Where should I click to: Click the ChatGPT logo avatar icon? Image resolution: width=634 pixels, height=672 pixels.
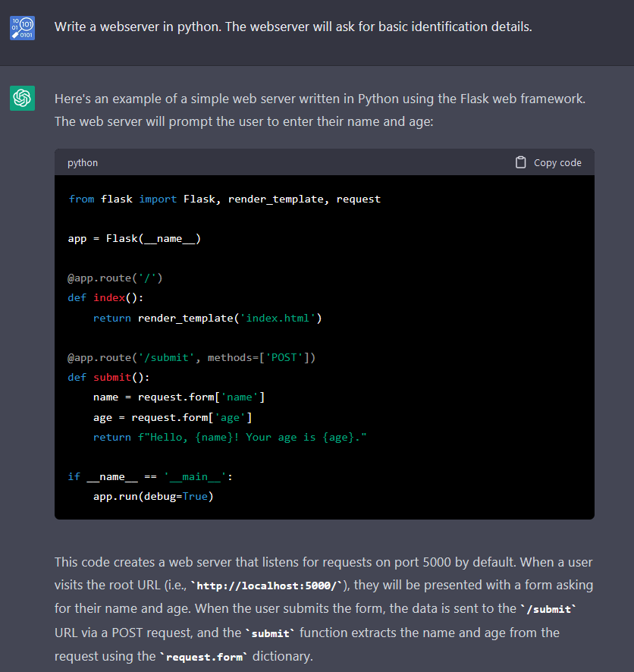[x=22, y=99]
